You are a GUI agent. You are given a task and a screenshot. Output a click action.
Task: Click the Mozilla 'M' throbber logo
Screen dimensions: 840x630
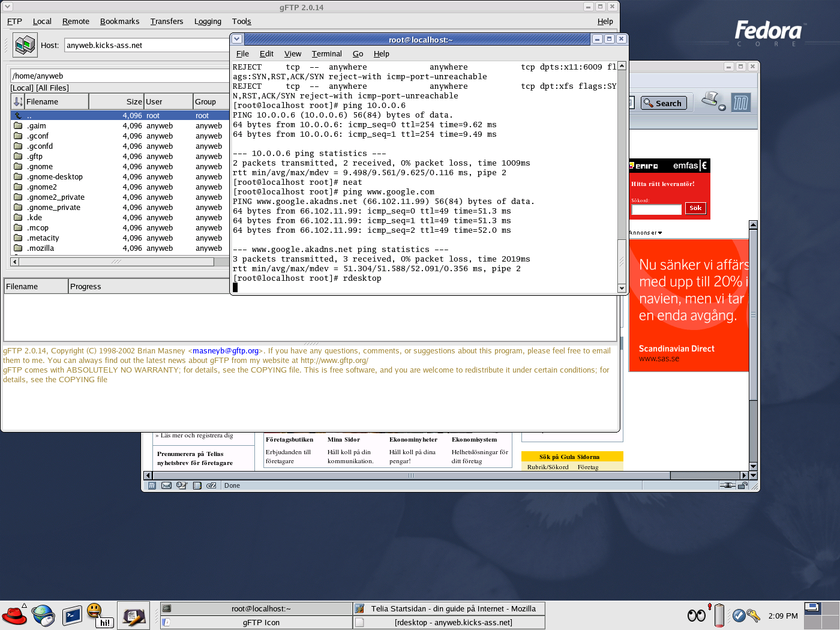[740, 103]
